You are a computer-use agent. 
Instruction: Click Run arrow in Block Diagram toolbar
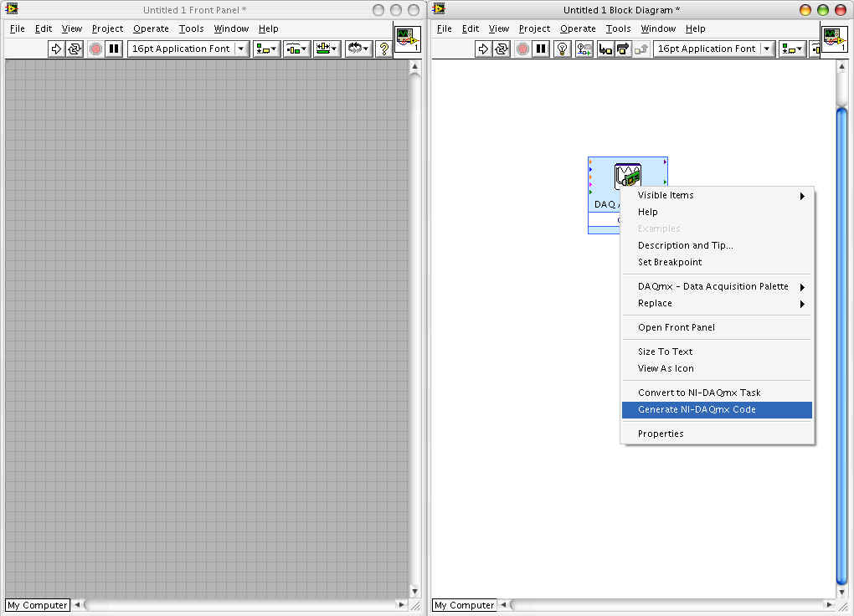pyautogui.click(x=483, y=49)
